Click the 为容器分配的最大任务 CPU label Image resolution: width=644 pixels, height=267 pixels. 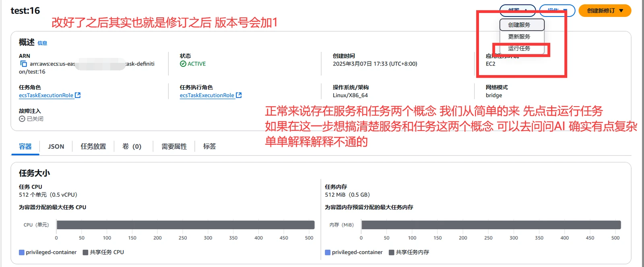52,207
